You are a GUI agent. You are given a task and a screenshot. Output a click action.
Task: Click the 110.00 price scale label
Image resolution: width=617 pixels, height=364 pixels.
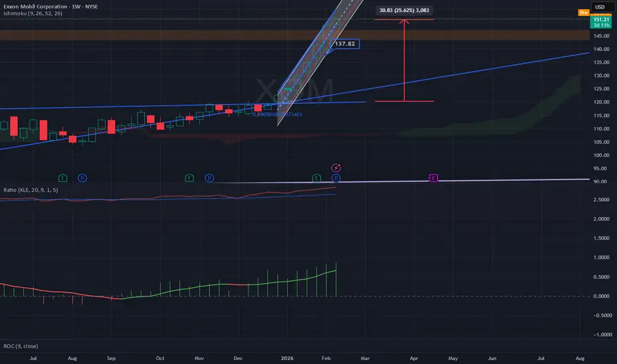pos(602,128)
